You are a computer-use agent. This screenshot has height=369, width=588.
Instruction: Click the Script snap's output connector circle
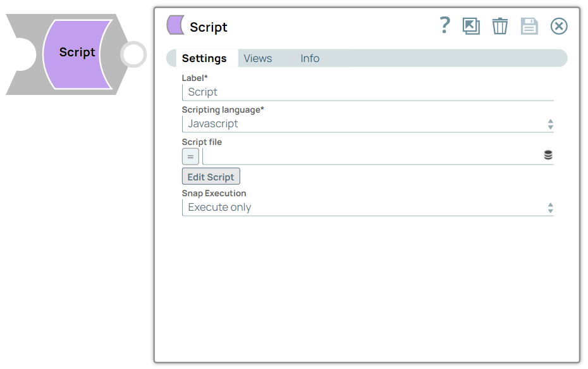pos(133,54)
